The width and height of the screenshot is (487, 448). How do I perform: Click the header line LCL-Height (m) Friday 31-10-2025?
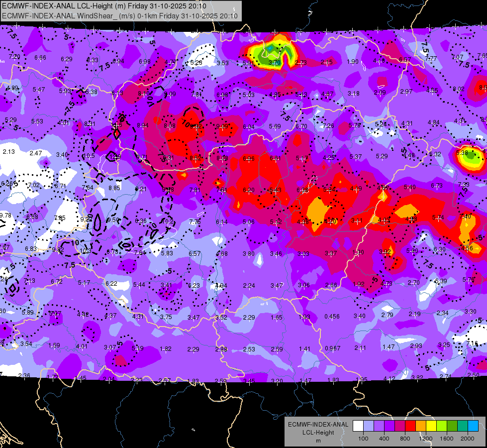[x=104, y=6]
